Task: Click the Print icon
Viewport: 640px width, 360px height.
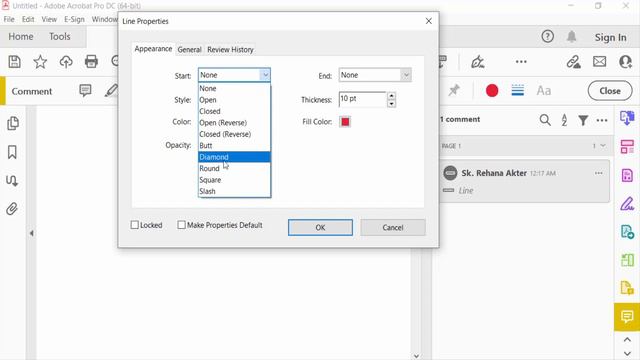Action: [x=91, y=62]
